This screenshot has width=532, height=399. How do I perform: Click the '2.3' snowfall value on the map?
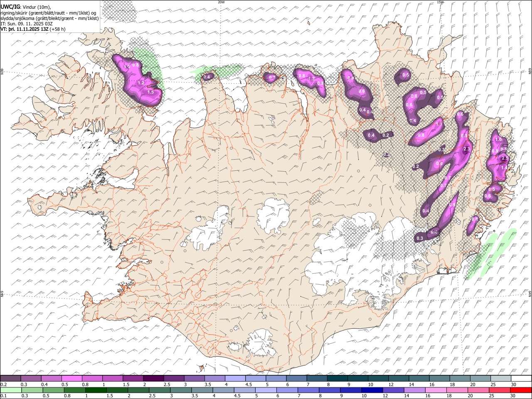point(466,149)
